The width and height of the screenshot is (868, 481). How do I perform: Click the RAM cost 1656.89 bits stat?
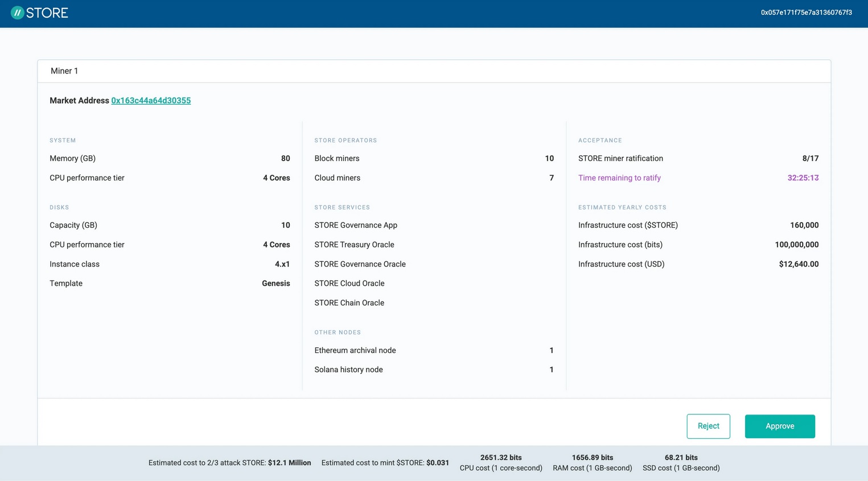click(592, 463)
